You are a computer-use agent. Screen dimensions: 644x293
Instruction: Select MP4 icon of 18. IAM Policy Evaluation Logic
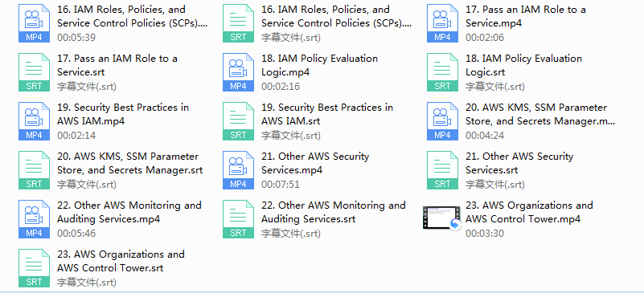[238, 72]
